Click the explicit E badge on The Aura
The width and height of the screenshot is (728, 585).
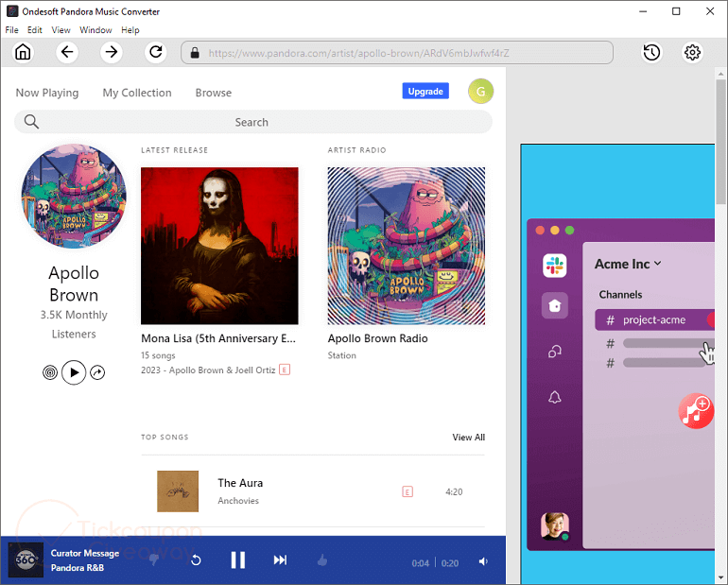point(407,491)
